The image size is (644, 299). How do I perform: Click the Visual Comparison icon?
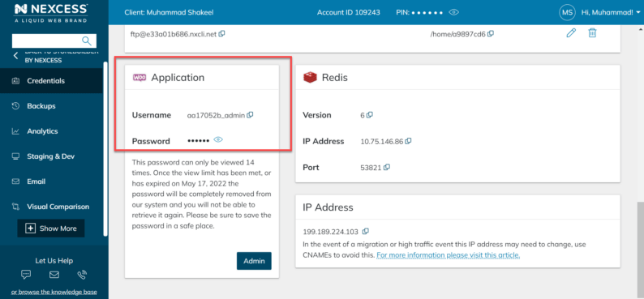pos(15,207)
